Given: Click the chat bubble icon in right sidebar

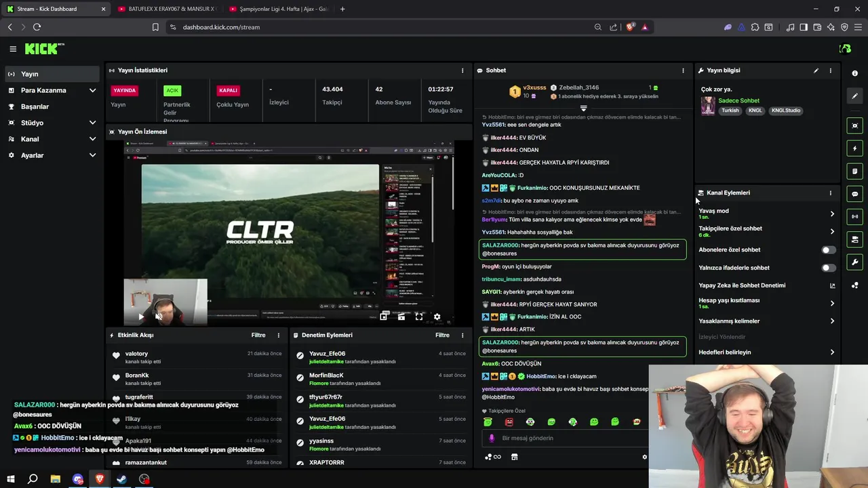Looking at the screenshot, I should (854, 194).
